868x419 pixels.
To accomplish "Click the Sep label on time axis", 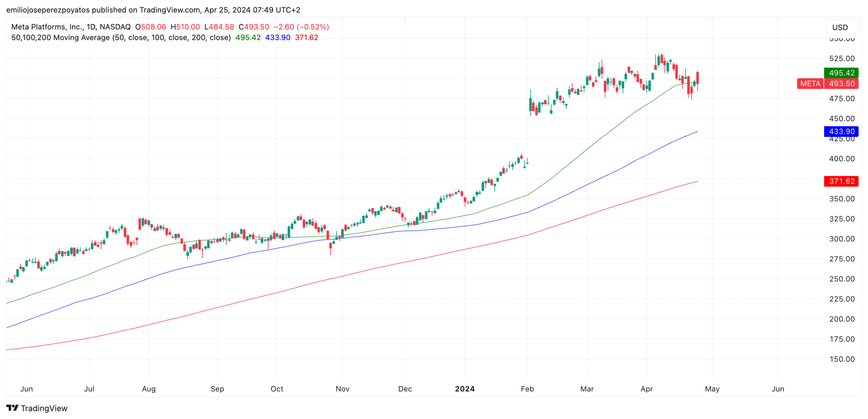I will [217, 389].
